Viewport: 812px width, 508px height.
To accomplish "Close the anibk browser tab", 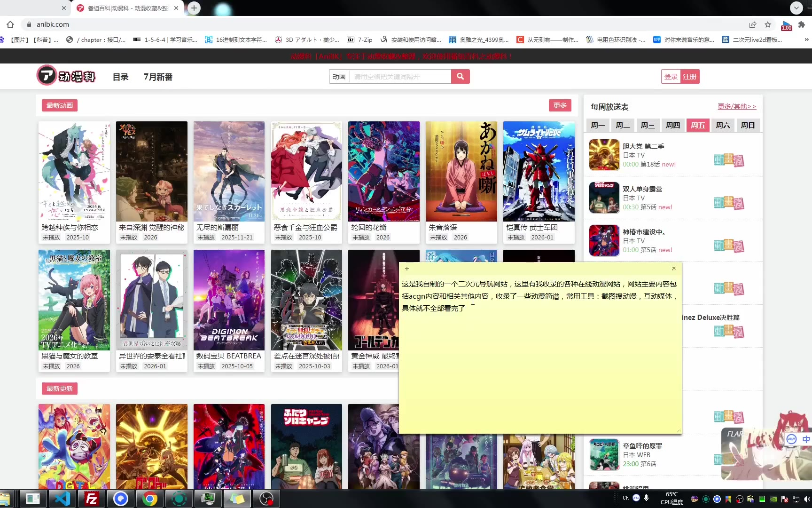I will pyautogui.click(x=176, y=8).
